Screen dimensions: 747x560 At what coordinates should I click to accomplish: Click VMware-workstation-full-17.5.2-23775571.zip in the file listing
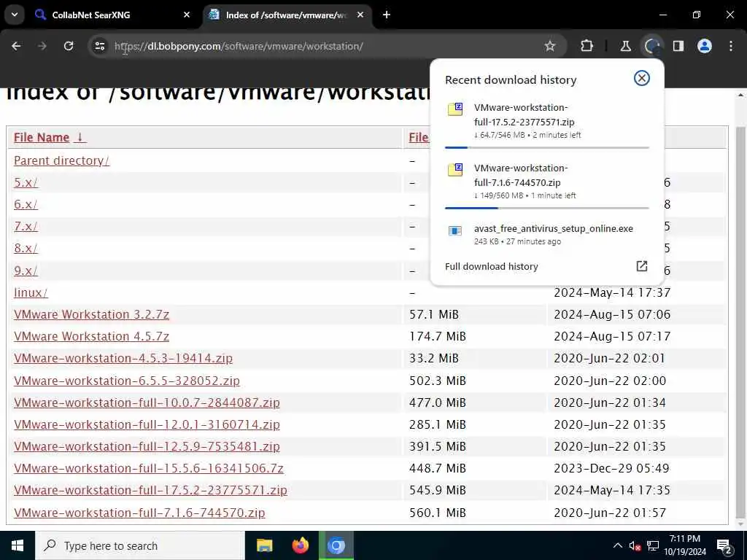tap(150, 490)
